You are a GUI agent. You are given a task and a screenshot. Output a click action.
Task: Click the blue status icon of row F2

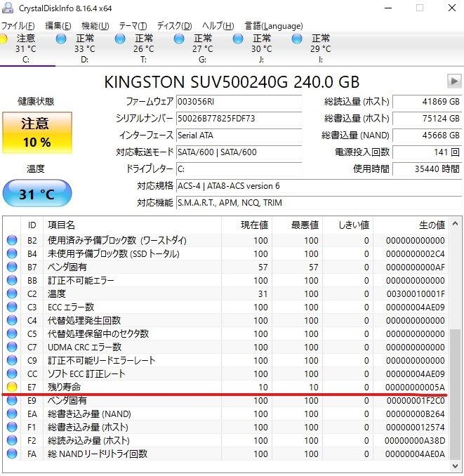pyautogui.click(x=12, y=440)
